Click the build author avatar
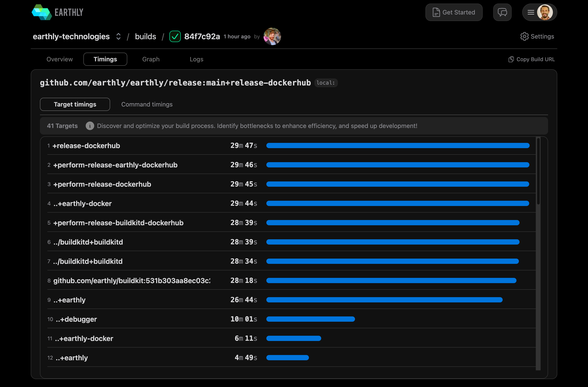This screenshot has height=387, width=588. click(272, 37)
